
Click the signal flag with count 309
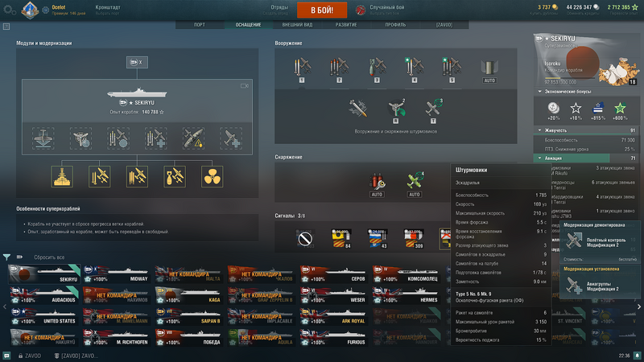click(414, 239)
